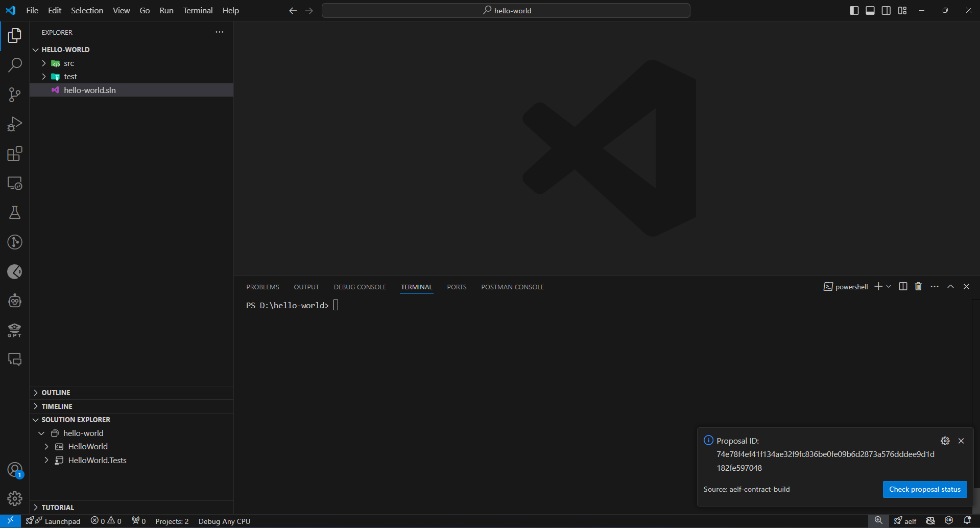Screen dimensions: 980x528
Task: Switch to the PORTS tab
Action: tap(457, 287)
